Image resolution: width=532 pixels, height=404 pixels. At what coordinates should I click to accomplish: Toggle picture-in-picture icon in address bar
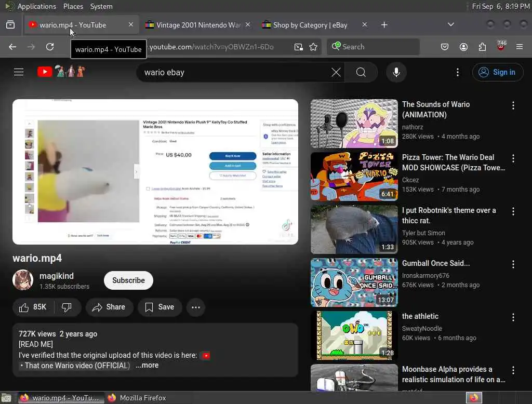coord(298,47)
